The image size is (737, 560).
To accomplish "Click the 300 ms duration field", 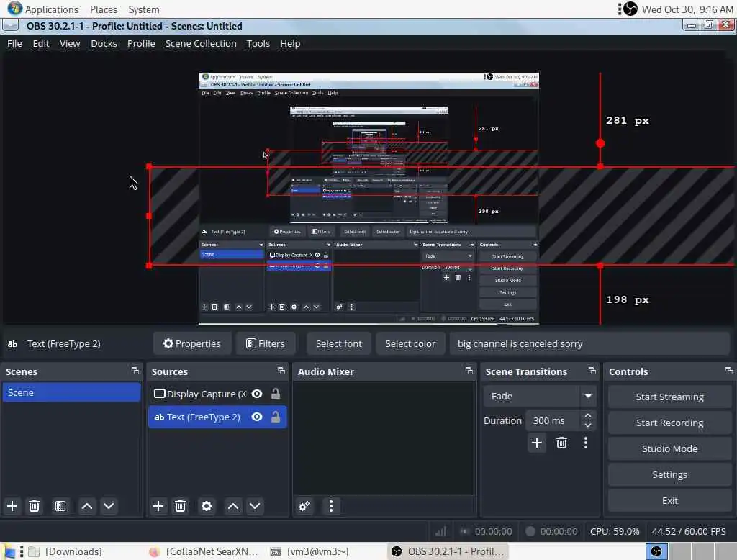I will pos(553,421).
